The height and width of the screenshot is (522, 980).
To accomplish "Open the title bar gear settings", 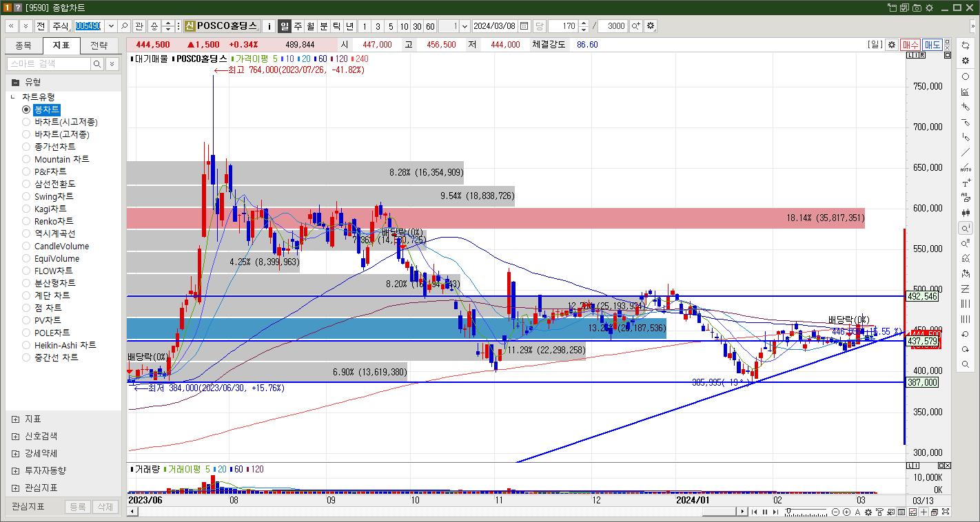I will 930,8.
